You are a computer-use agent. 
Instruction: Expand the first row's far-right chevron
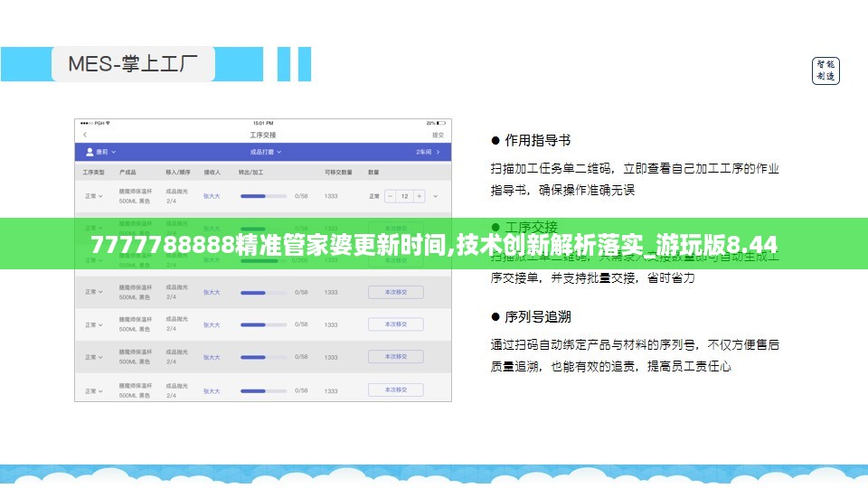tap(436, 196)
